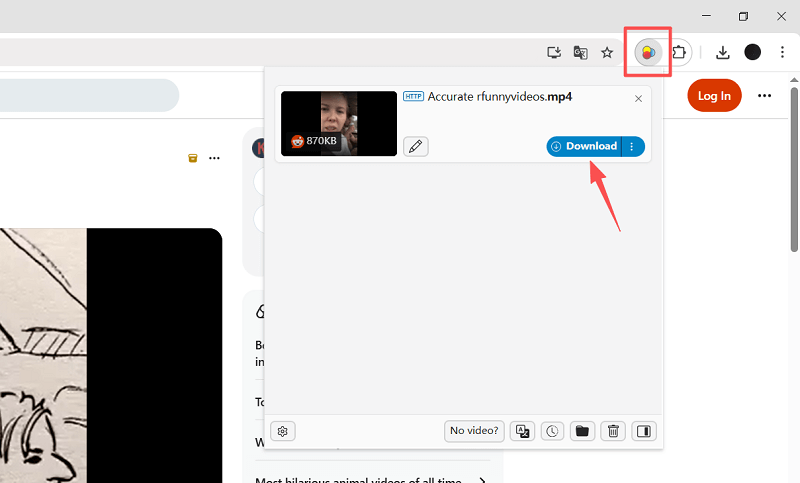The image size is (800, 483).
Task: Click the trash icon to clear the list
Action: pos(613,431)
